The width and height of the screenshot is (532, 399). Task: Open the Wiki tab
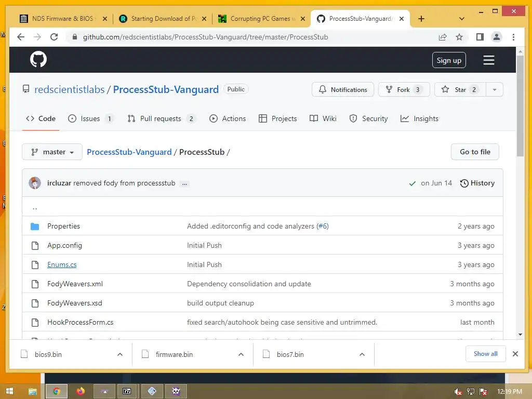323,119
